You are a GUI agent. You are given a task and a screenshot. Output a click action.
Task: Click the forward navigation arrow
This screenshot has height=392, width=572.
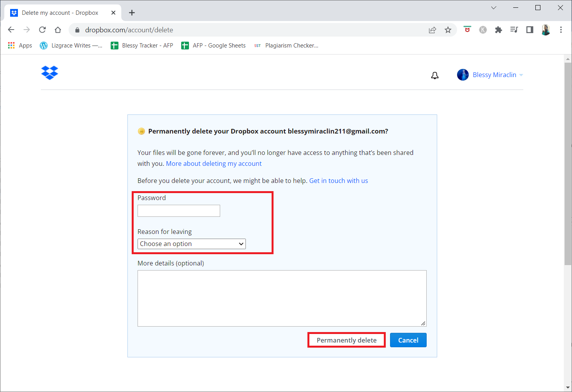pyautogui.click(x=27, y=30)
